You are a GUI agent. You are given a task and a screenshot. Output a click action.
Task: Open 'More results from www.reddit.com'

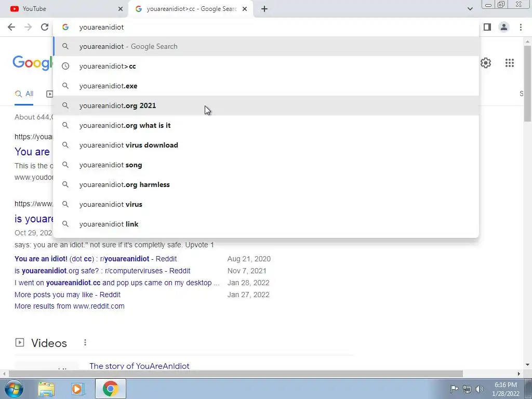pyautogui.click(x=70, y=306)
